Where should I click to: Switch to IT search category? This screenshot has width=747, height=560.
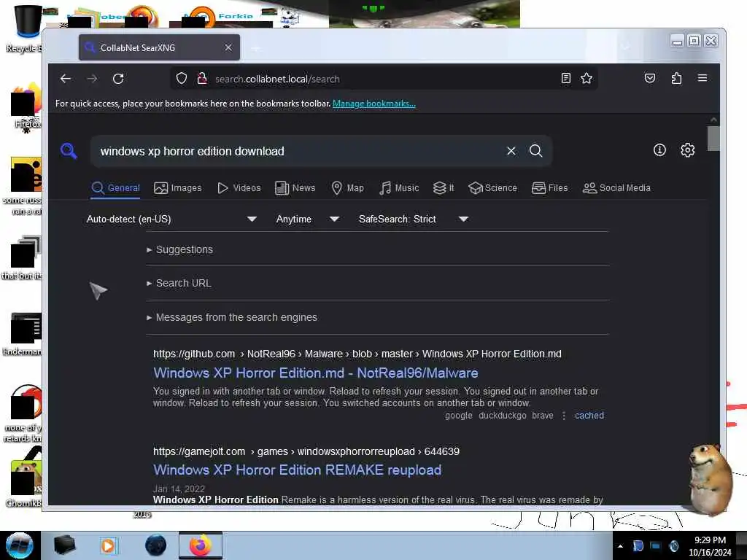pyautogui.click(x=444, y=188)
